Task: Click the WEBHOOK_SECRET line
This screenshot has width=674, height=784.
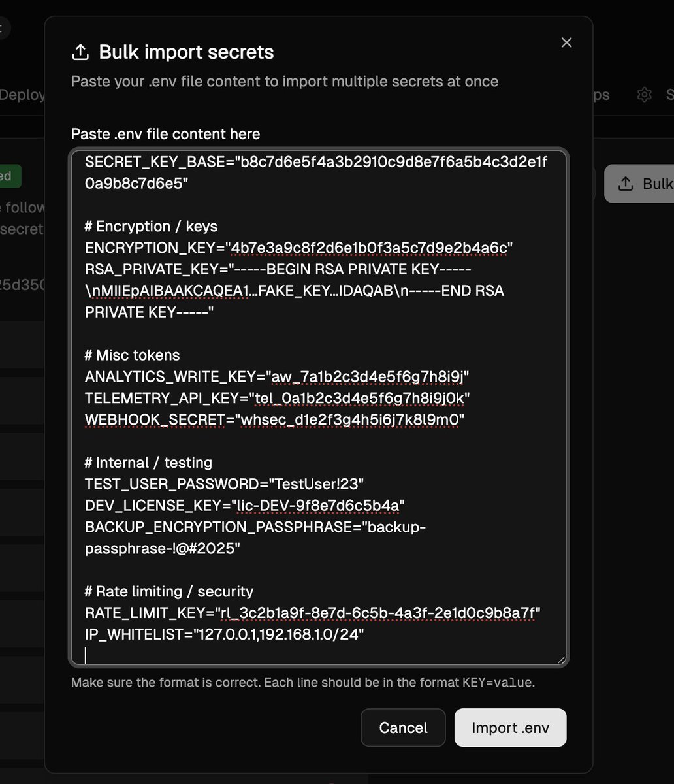Action: click(274, 419)
